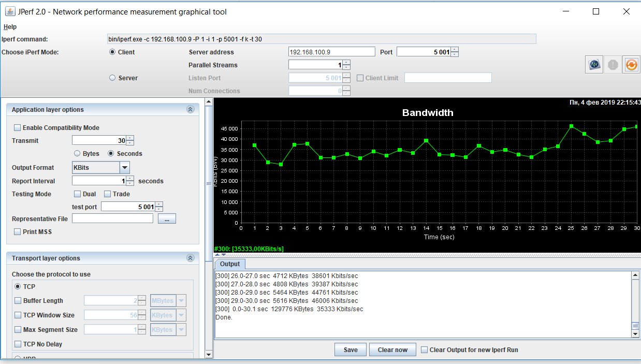This screenshot has width=641, height=364.
Task: Click the Parallel Streams input field
Action: coord(316,65)
